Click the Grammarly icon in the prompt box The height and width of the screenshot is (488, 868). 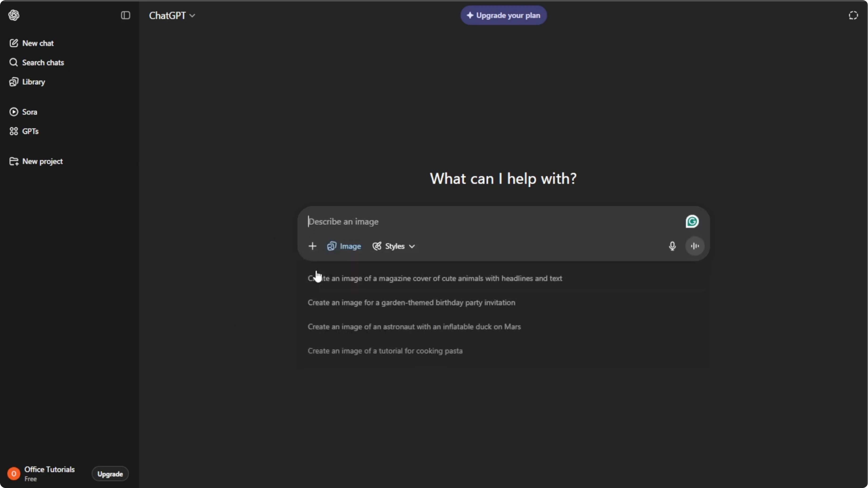[x=692, y=222]
